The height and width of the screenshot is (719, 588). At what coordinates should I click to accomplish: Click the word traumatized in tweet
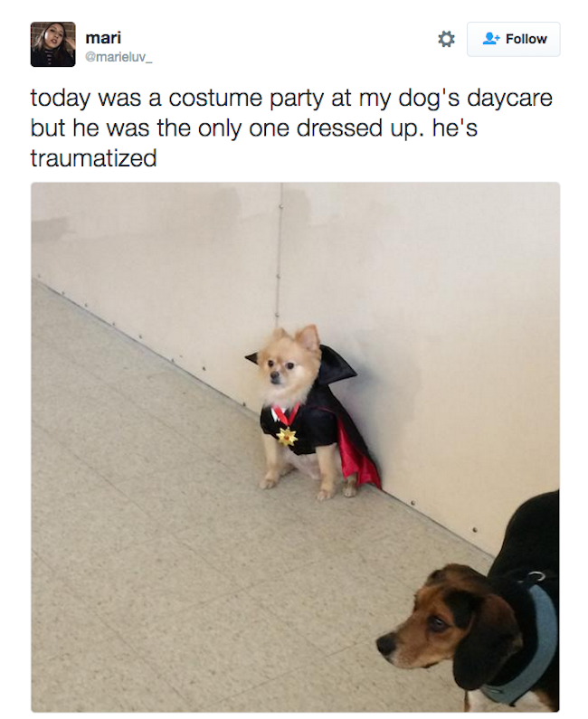click(93, 158)
